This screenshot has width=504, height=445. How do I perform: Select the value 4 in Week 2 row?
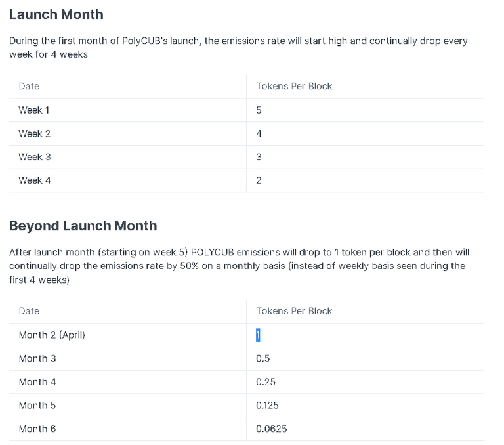259,134
